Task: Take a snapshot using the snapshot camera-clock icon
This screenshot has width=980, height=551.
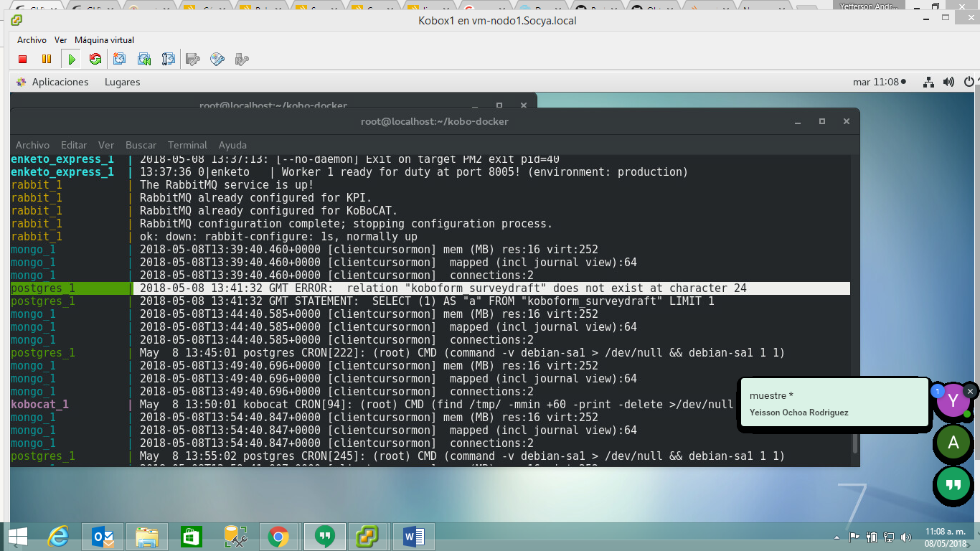Action: click(x=119, y=59)
